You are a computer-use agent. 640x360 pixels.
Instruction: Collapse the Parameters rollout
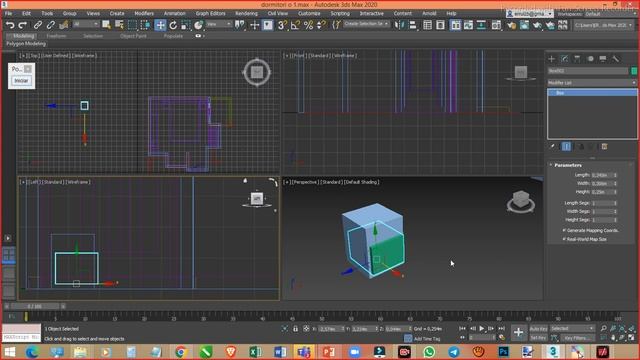coord(568,165)
